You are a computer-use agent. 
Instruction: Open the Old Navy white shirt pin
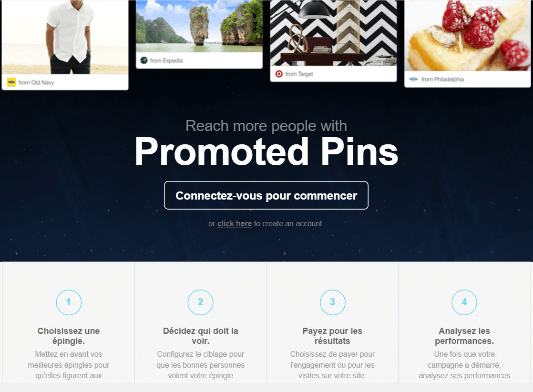tap(65, 37)
